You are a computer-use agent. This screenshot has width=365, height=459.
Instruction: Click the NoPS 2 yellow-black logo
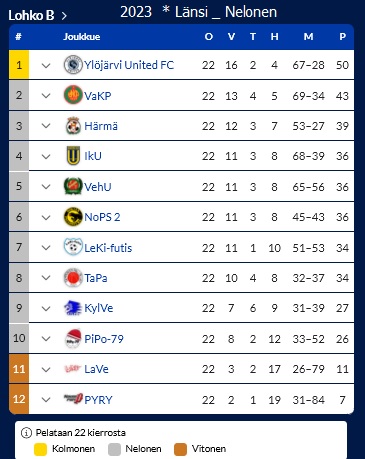pyautogui.click(x=73, y=217)
